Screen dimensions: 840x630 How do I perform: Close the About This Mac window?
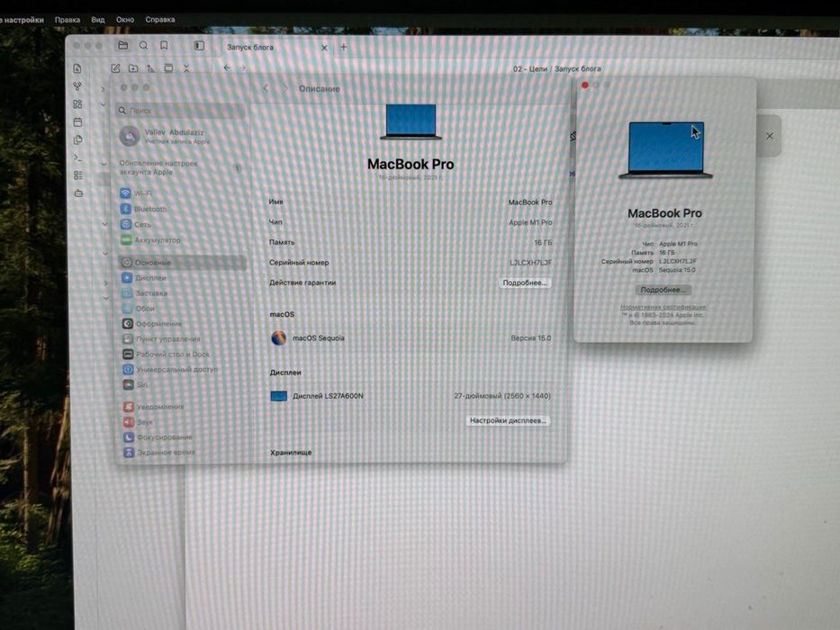pyautogui.click(x=585, y=85)
